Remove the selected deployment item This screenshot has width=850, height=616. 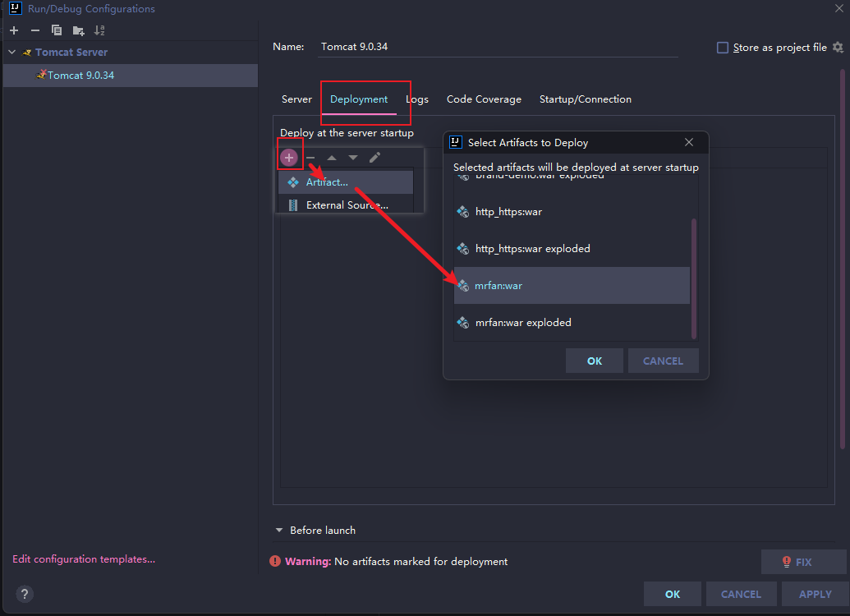[310, 158]
